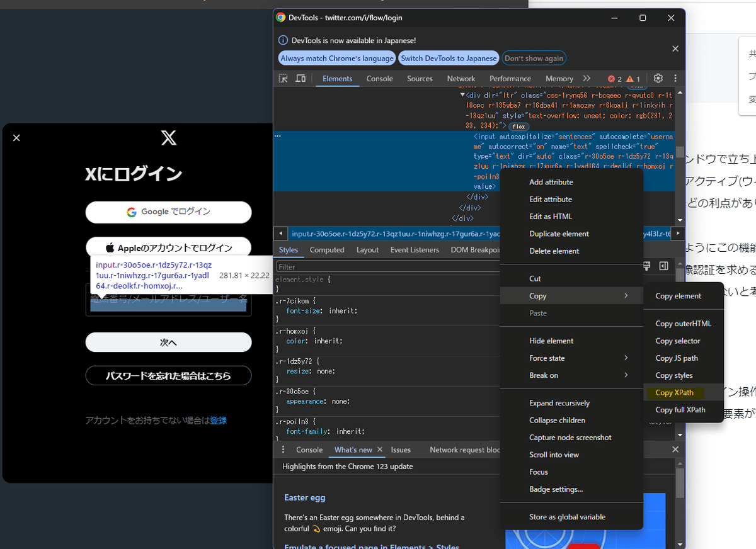This screenshot has width=756, height=549.
Task: Click the styles Filter input field
Action: tap(387, 267)
